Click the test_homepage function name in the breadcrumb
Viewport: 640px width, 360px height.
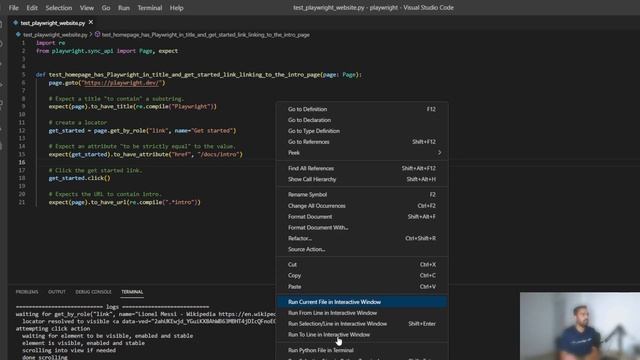[205, 35]
